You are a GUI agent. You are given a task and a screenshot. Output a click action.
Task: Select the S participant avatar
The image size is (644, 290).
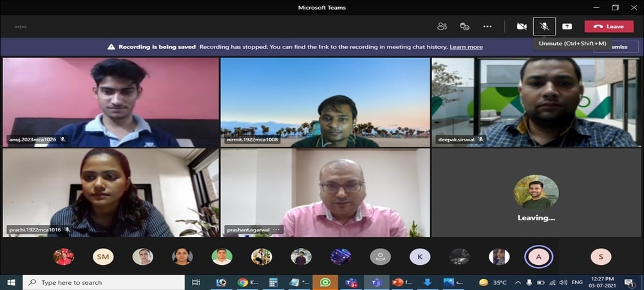coord(601,257)
